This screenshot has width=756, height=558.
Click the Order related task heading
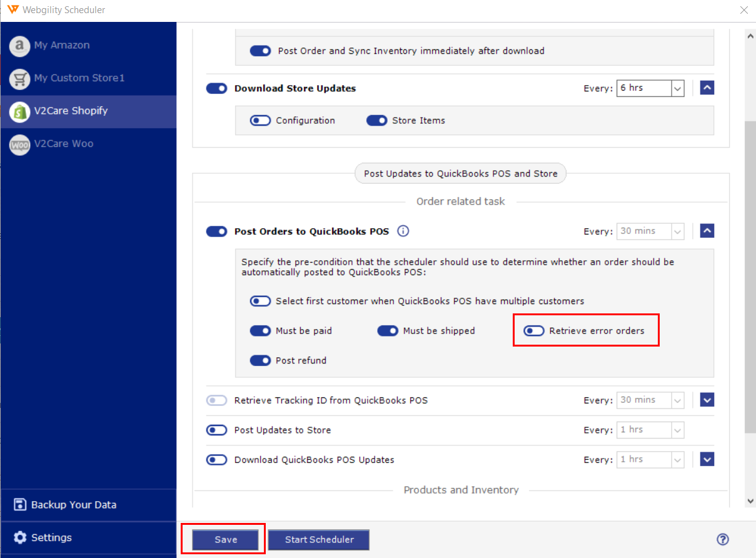461,201
